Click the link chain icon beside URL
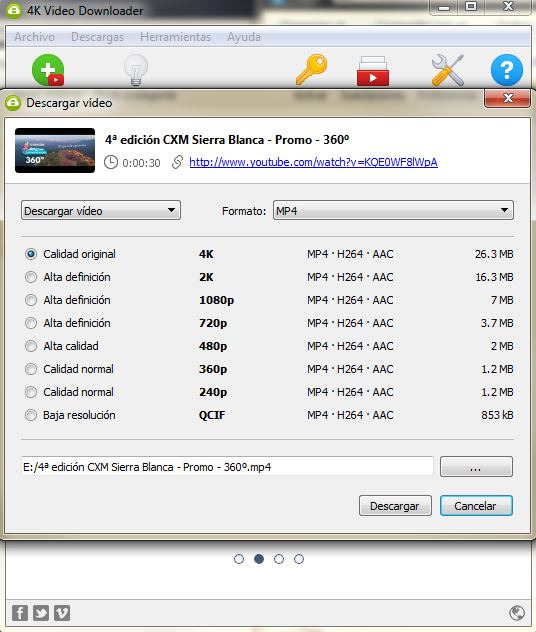The image size is (536, 632). coord(177,162)
